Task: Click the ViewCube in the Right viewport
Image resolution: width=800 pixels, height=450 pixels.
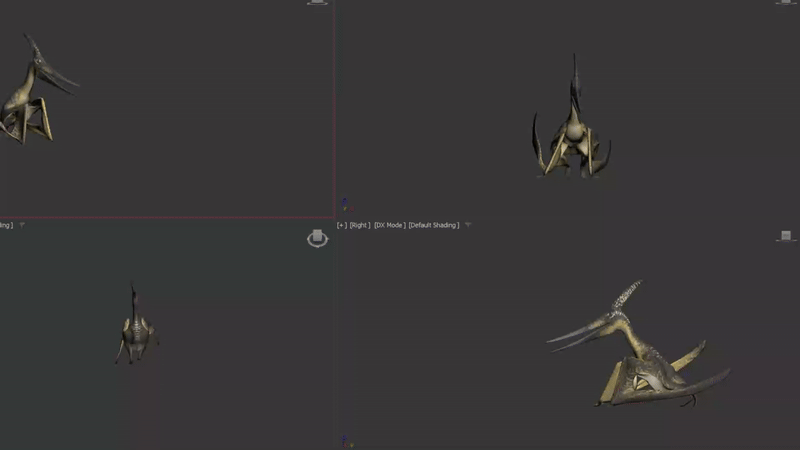Action: (x=786, y=236)
